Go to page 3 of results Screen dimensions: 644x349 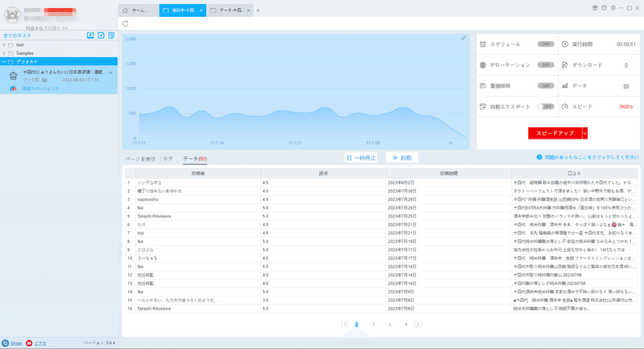coord(390,324)
